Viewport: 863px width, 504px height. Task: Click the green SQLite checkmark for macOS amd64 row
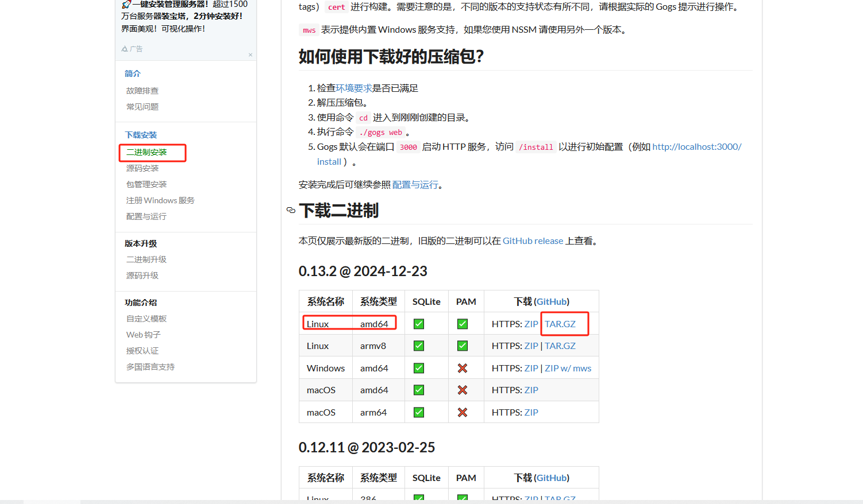(x=419, y=390)
